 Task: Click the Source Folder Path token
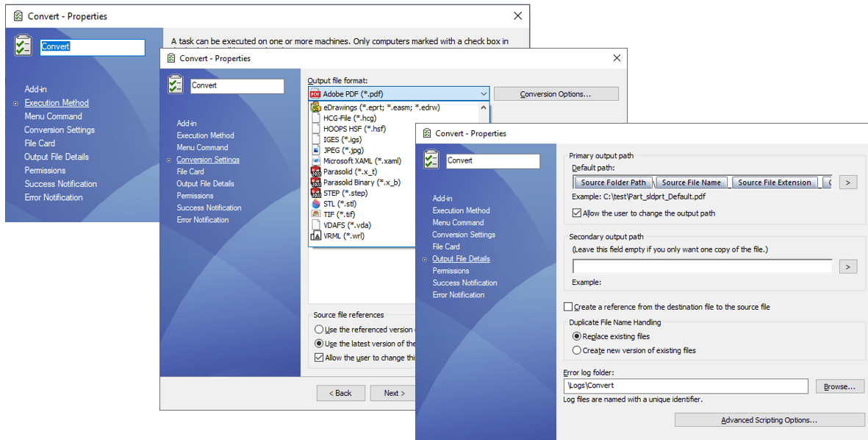point(614,182)
